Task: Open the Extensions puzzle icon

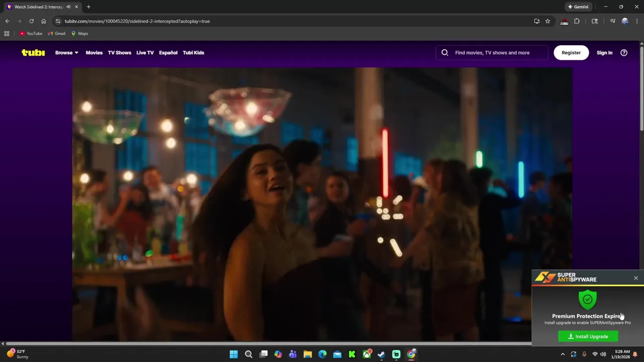Action: (x=577, y=21)
